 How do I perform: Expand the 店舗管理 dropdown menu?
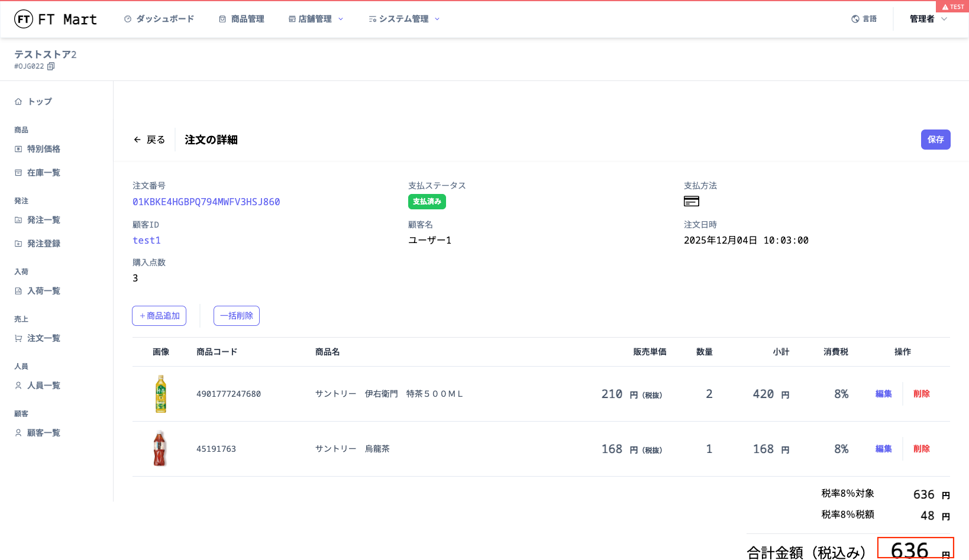pyautogui.click(x=316, y=19)
